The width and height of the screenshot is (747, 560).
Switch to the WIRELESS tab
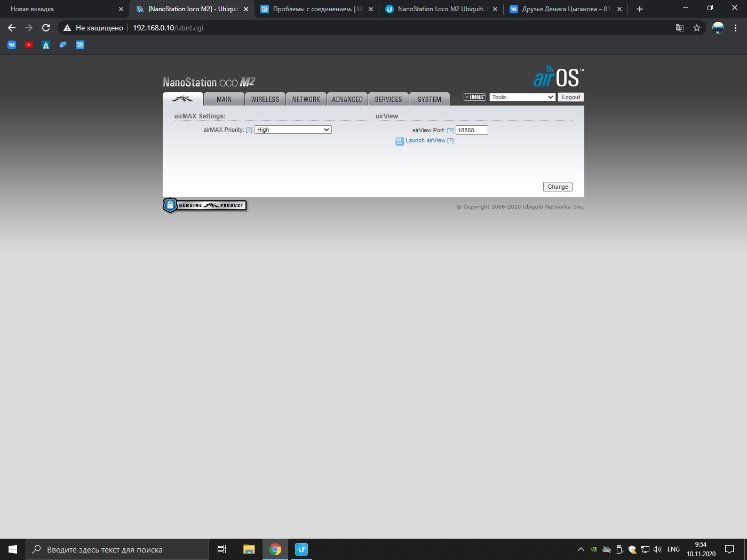pyautogui.click(x=265, y=99)
